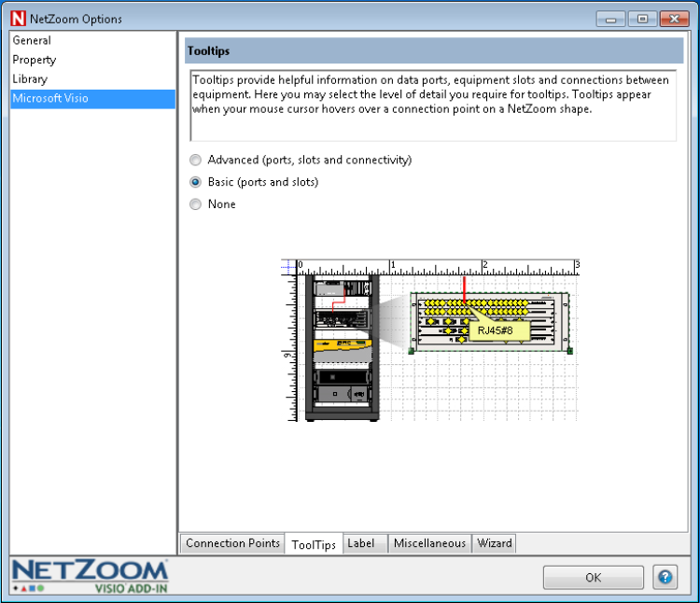Screen dimensions: 700x603
Task: Click the NetZoom Visio Add-In logo
Action: point(90,576)
